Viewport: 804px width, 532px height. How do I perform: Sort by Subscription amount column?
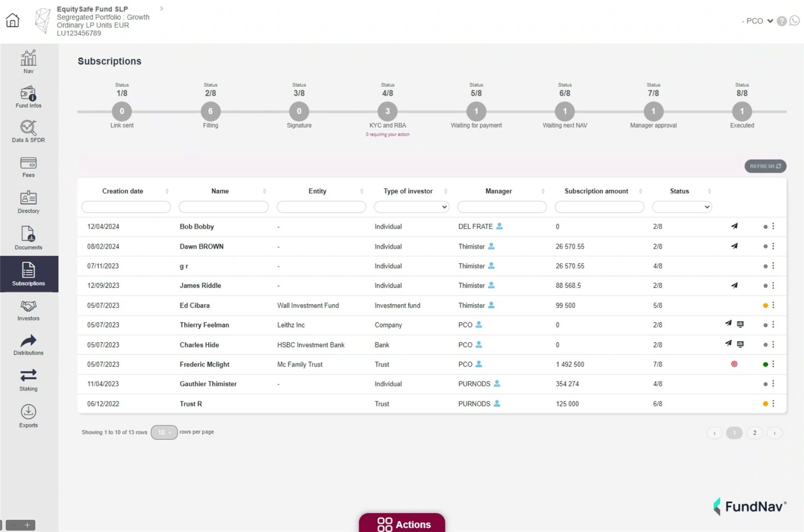[x=640, y=191]
